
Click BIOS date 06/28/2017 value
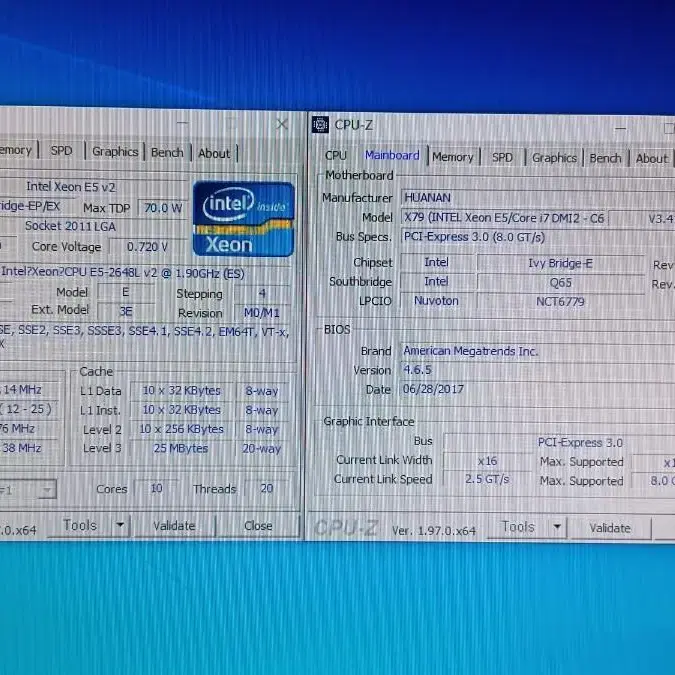click(x=538, y=389)
